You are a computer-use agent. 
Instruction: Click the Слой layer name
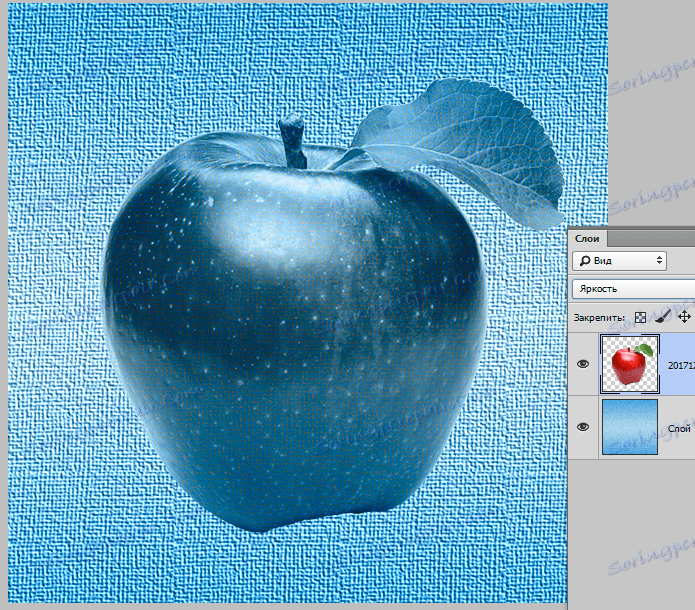coord(679,428)
